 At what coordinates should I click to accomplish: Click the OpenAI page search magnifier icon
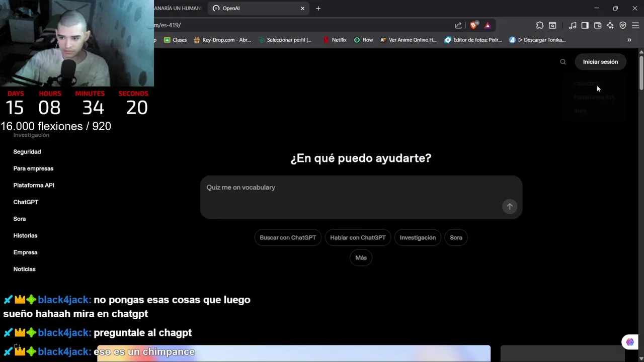[563, 62]
